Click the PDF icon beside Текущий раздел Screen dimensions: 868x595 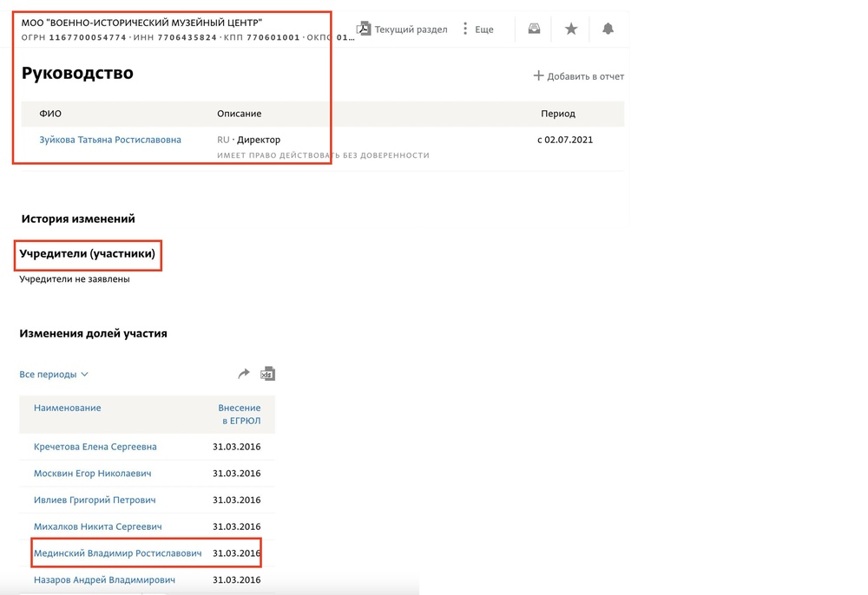[364, 29]
